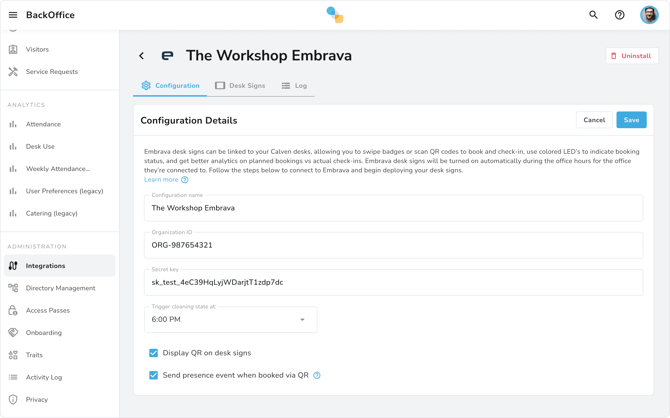The width and height of the screenshot is (670, 418).
Task: Follow the Learn more link
Action: 161,180
